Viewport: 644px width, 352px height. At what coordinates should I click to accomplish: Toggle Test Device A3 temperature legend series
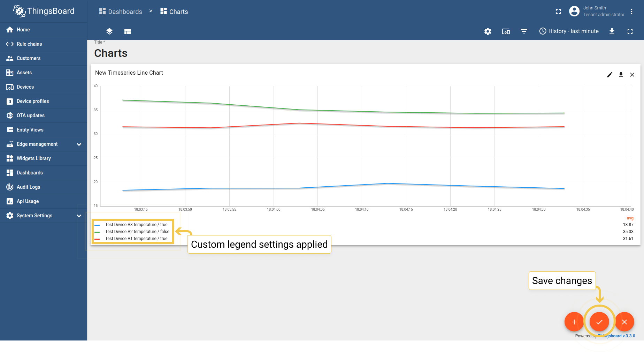(136, 225)
